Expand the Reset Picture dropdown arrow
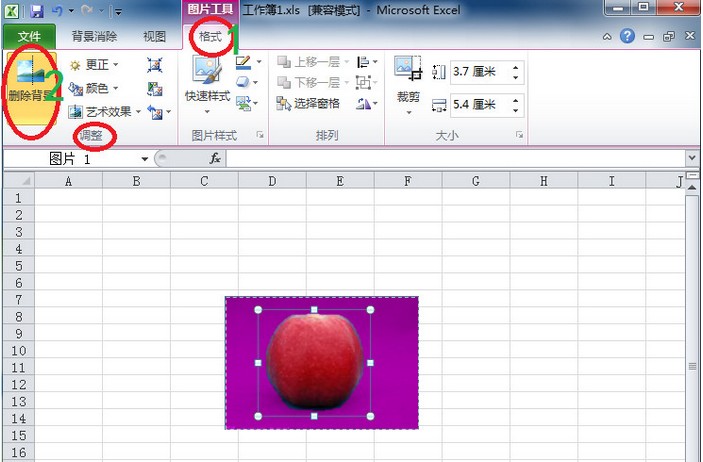Viewport: 703px width, 462px height. click(x=169, y=112)
